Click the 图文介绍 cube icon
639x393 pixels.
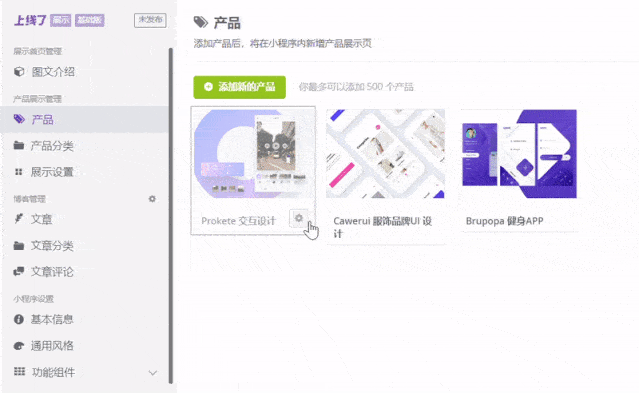pyautogui.click(x=19, y=72)
